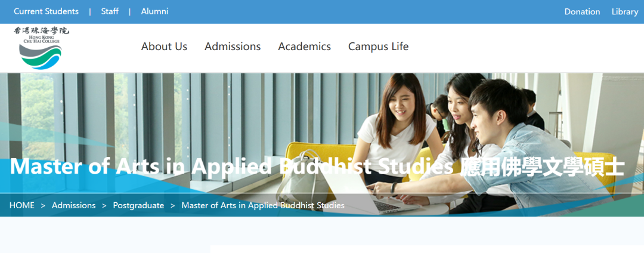
Task: Open the Current Students link
Action: pyautogui.click(x=46, y=11)
